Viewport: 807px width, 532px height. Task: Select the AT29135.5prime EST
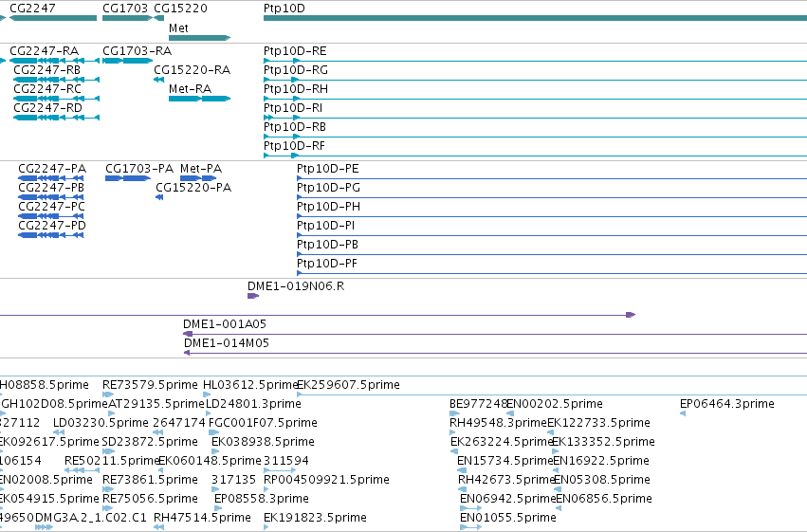112,413
